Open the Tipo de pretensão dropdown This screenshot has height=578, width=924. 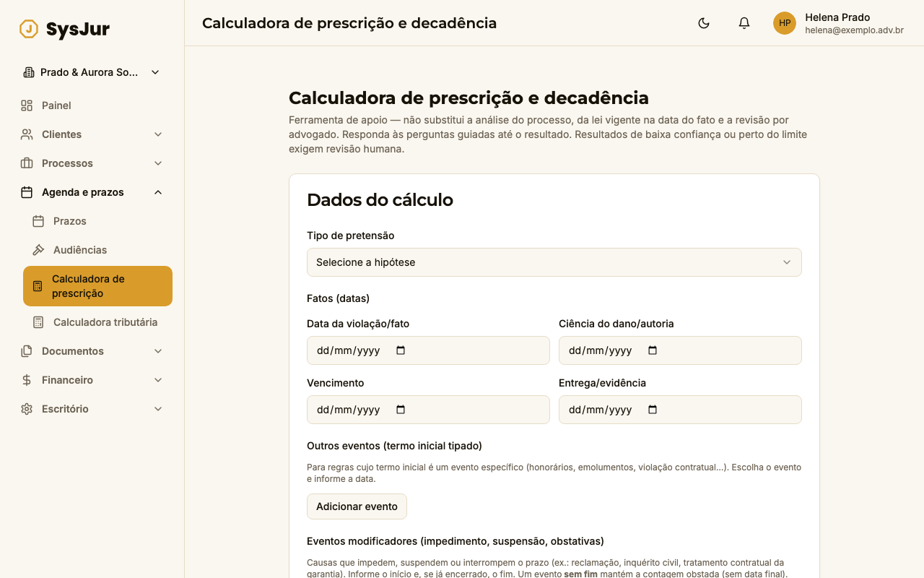click(554, 262)
